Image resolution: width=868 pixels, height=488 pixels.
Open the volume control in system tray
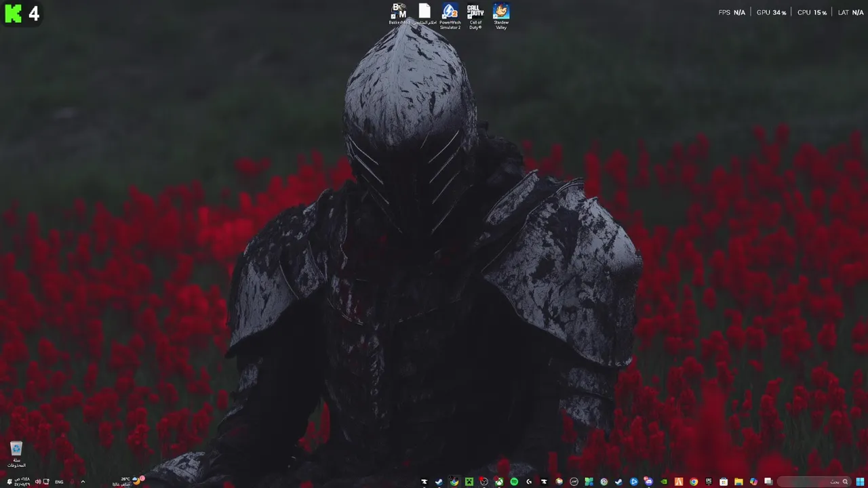[x=38, y=482]
